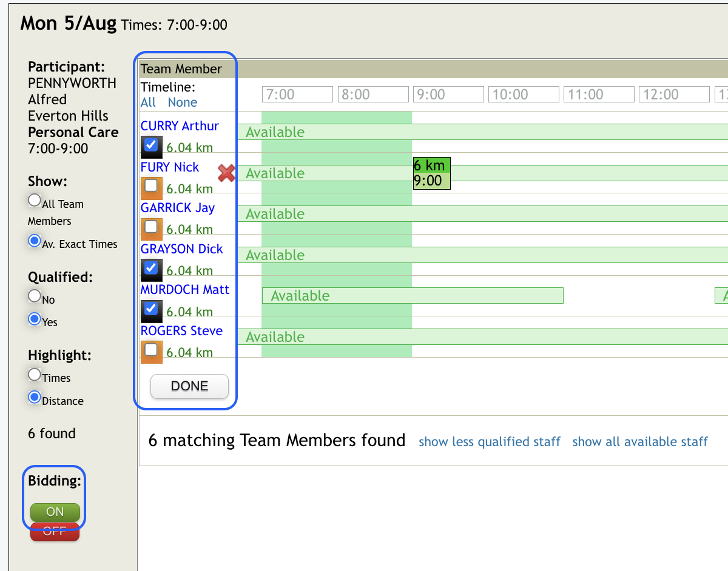The height and width of the screenshot is (571, 728).
Task: Open CURRY Arthur's profile link
Action: click(180, 126)
